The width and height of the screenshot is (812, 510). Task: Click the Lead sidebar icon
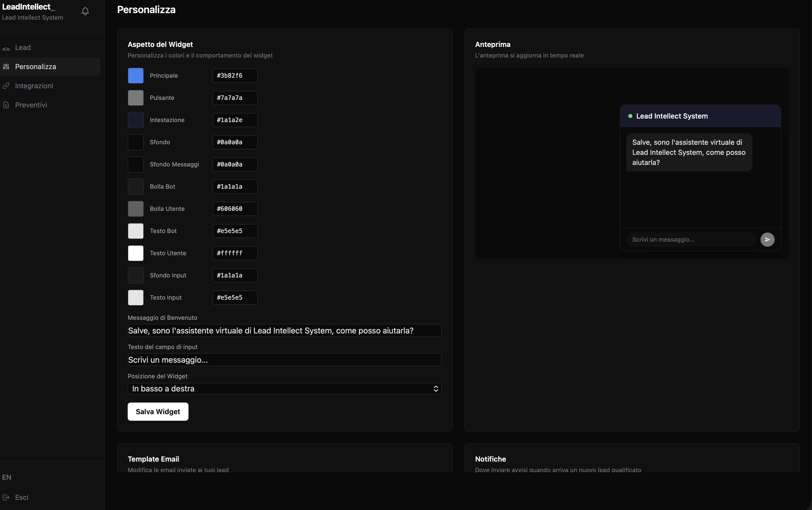[6, 48]
